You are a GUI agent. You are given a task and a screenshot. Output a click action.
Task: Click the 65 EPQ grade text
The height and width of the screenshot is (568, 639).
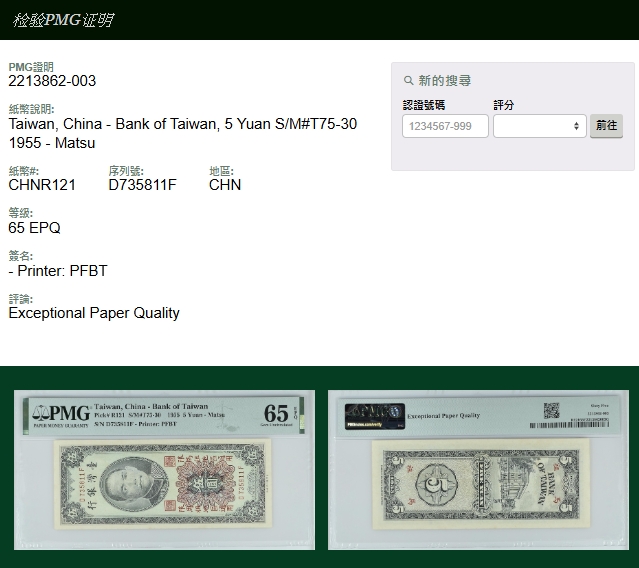click(x=34, y=228)
